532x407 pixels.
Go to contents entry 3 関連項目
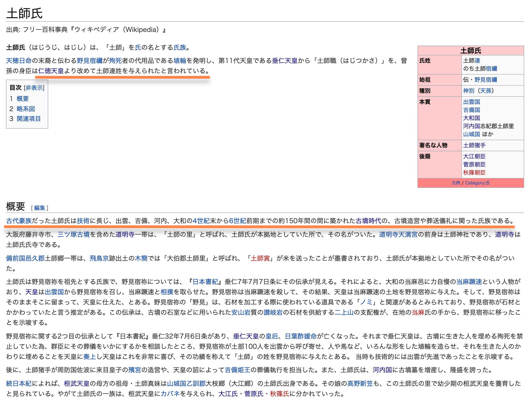pos(29,119)
